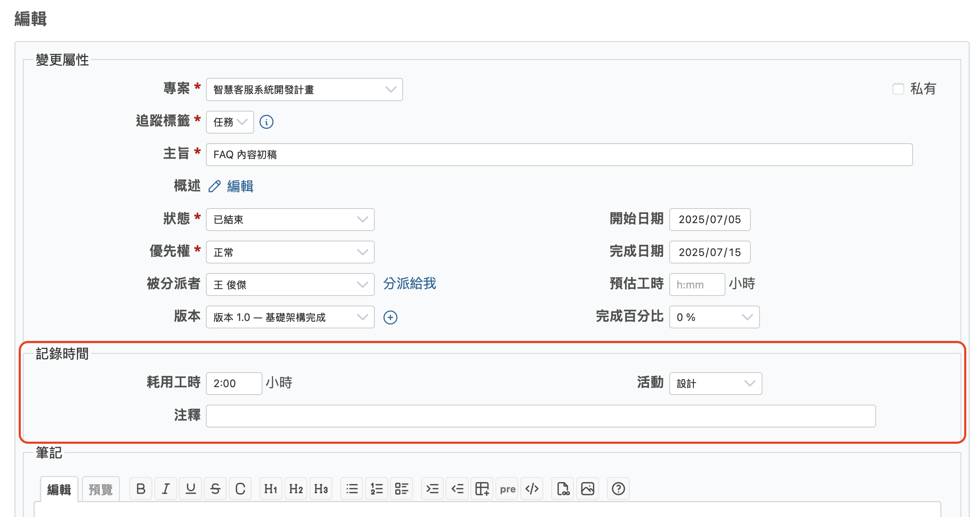The height and width of the screenshot is (517, 980).
Task: Apply Bold formatting in the notes toolbar
Action: coord(141,489)
